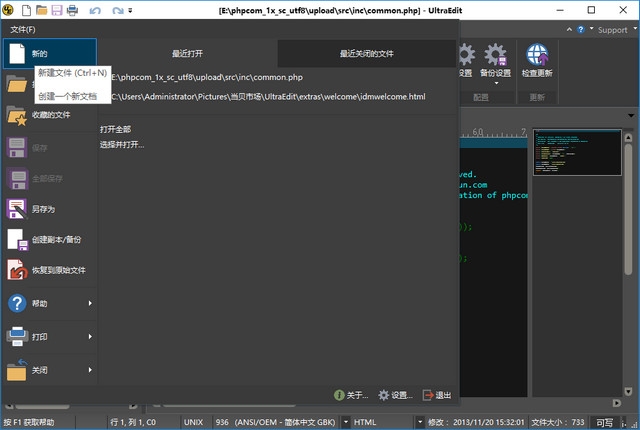Open the highlighting type dropdown in status bar
Image resolution: width=640 pixels, height=430 pixels.
click(x=419, y=422)
